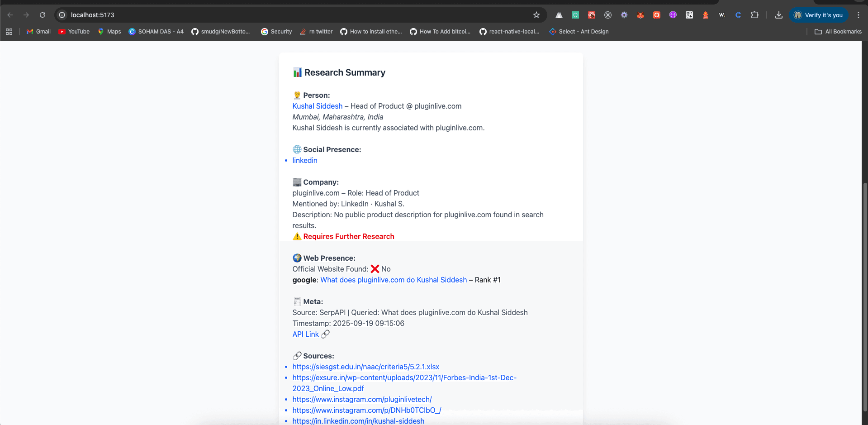Open the Maps bookmark

click(x=109, y=32)
